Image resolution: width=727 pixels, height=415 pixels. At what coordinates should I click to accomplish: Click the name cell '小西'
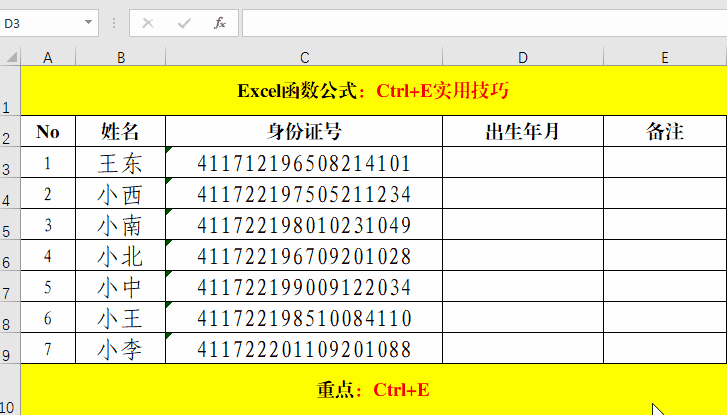click(x=121, y=193)
